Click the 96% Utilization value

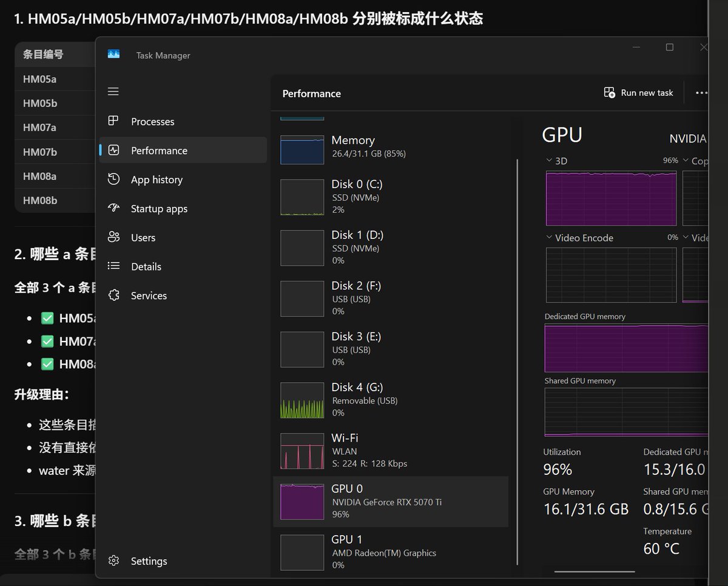(558, 470)
